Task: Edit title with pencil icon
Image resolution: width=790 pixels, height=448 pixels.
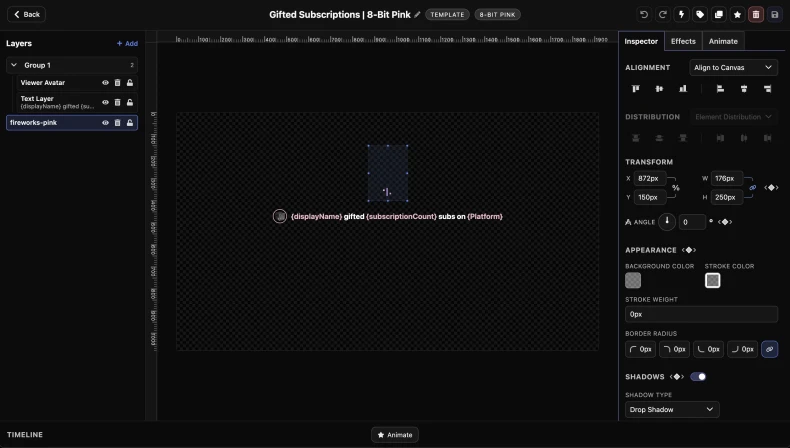Action: click(417, 15)
